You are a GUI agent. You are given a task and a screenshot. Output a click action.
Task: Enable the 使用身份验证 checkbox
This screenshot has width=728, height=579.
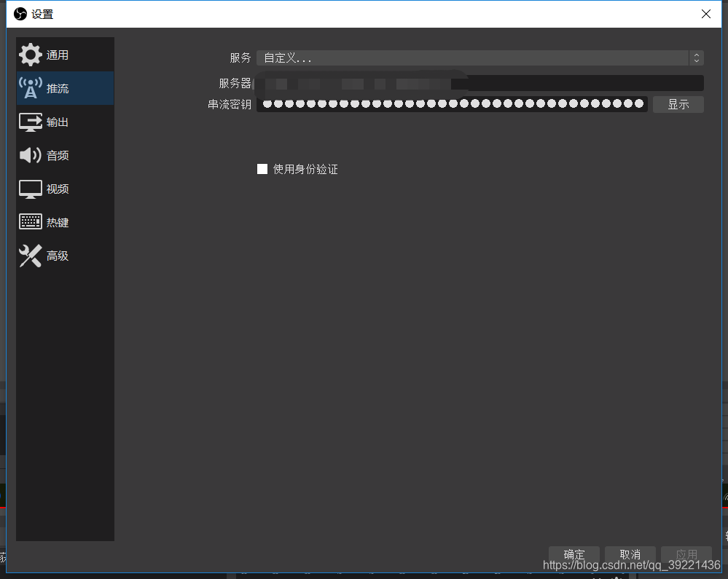(x=262, y=169)
